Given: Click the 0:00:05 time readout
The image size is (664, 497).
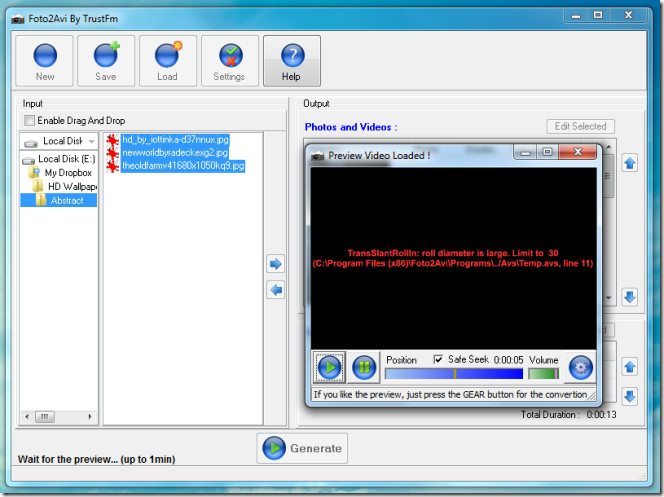Looking at the screenshot, I should coord(509,360).
